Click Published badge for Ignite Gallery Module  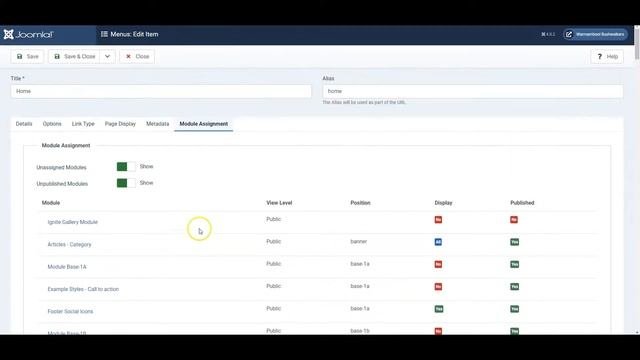coord(514,220)
